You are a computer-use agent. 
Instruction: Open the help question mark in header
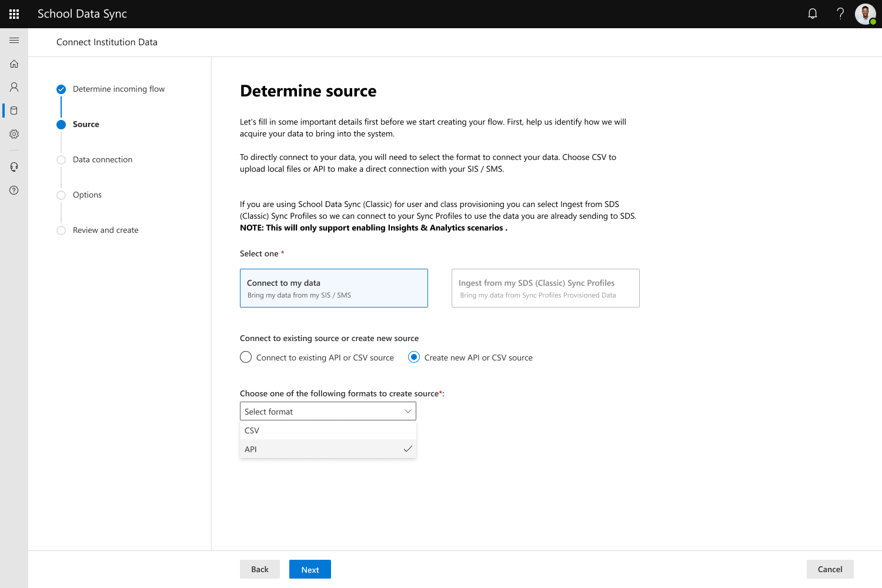[x=840, y=14]
